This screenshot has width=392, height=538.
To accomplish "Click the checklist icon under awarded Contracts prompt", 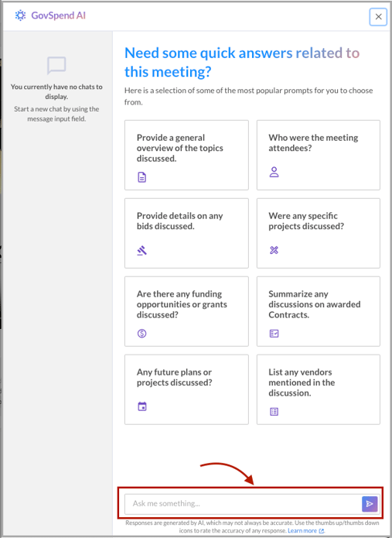I will [x=274, y=334].
